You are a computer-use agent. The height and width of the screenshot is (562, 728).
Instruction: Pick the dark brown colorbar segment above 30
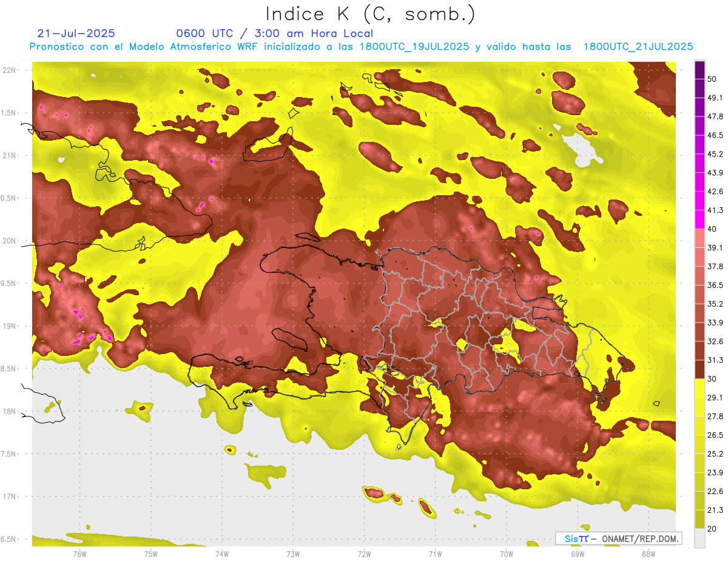699,369
